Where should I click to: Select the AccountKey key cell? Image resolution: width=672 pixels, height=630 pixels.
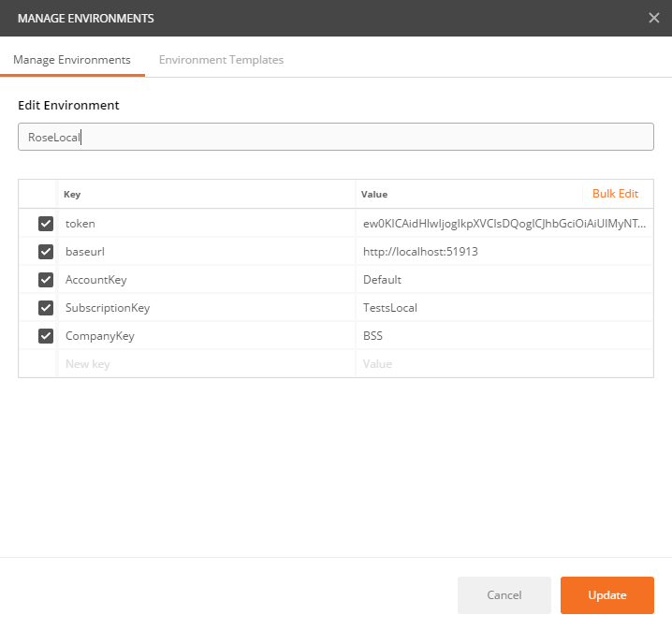pos(207,280)
